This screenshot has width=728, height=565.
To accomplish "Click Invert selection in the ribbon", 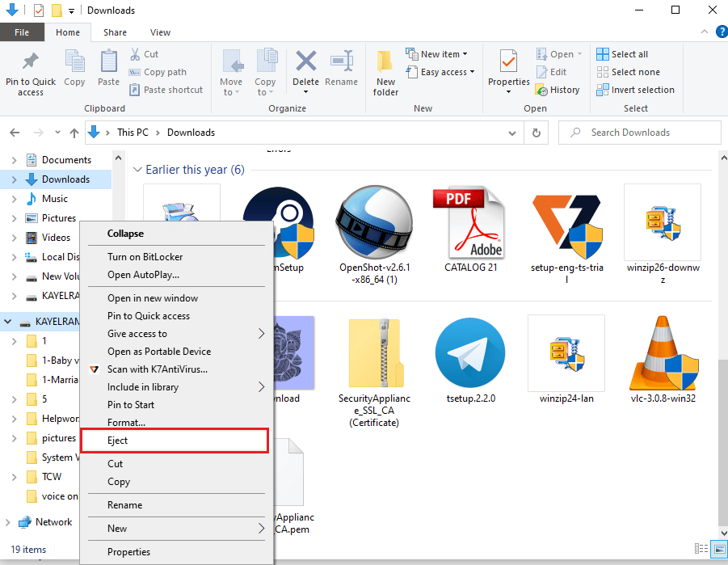I will point(636,90).
